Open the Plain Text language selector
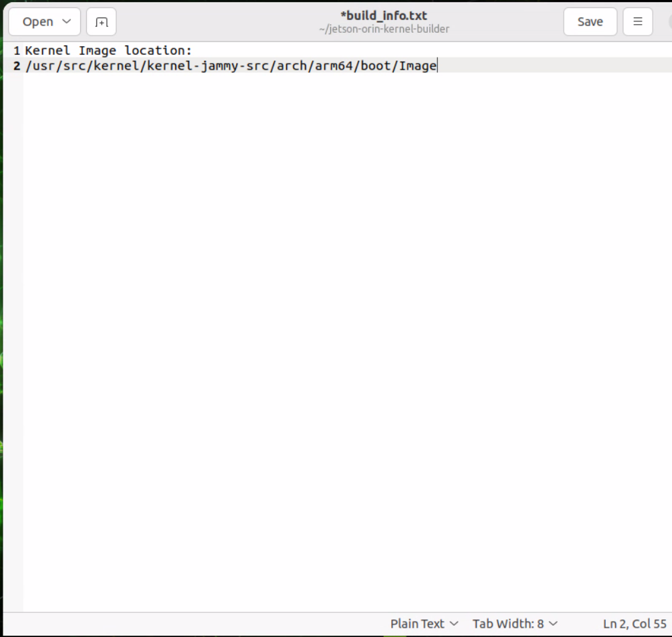This screenshot has width=672, height=637. click(424, 624)
